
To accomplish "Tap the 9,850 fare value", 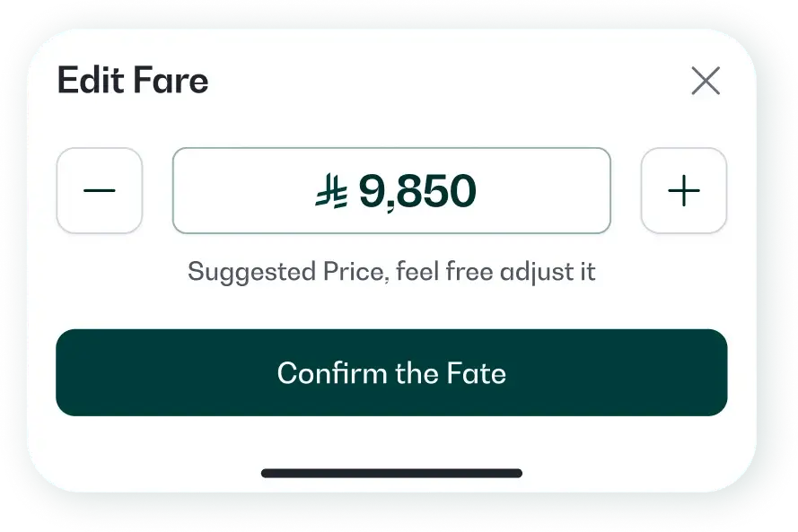I will 417,191.
